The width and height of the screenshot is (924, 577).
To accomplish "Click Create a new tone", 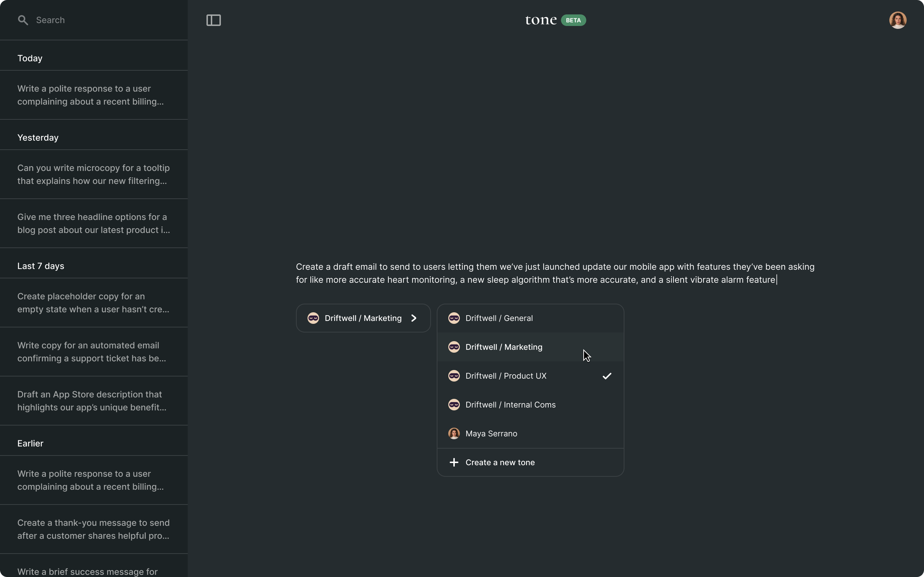I will pyautogui.click(x=500, y=463).
